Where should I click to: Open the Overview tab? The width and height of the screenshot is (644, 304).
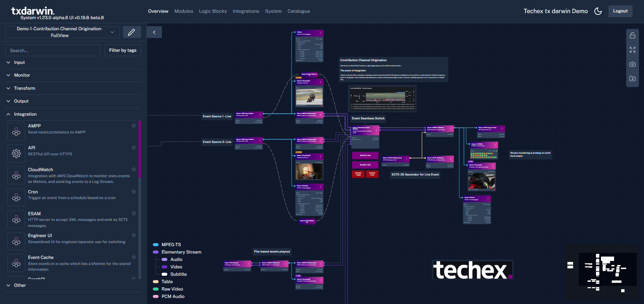(158, 11)
